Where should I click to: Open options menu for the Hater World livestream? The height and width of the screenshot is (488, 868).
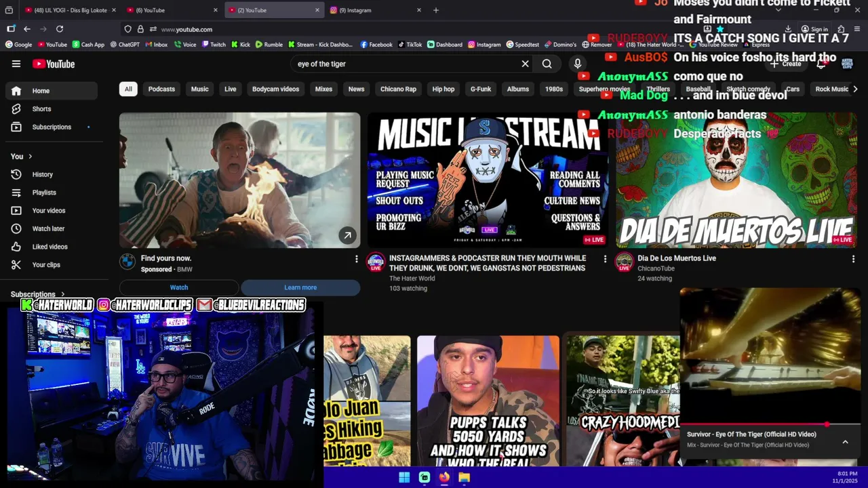(x=605, y=259)
